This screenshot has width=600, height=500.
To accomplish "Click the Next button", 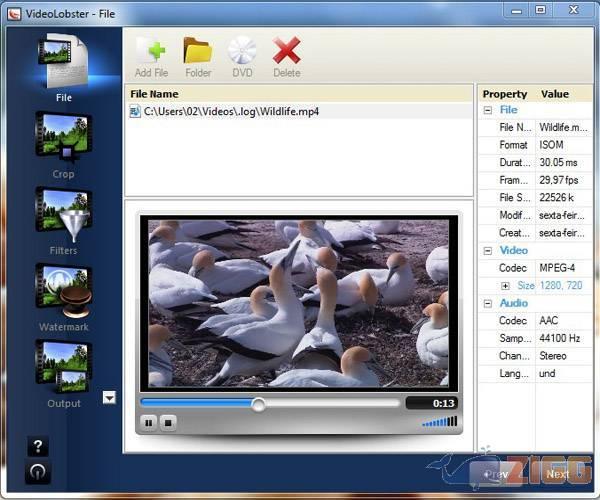I will click(x=559, y=474).
